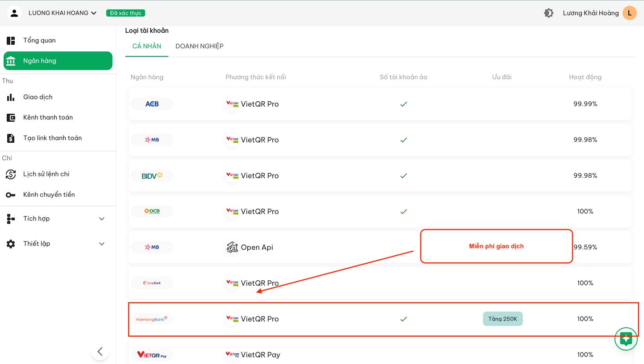Expand the Thiết lập settings chevron

point(102,244)
